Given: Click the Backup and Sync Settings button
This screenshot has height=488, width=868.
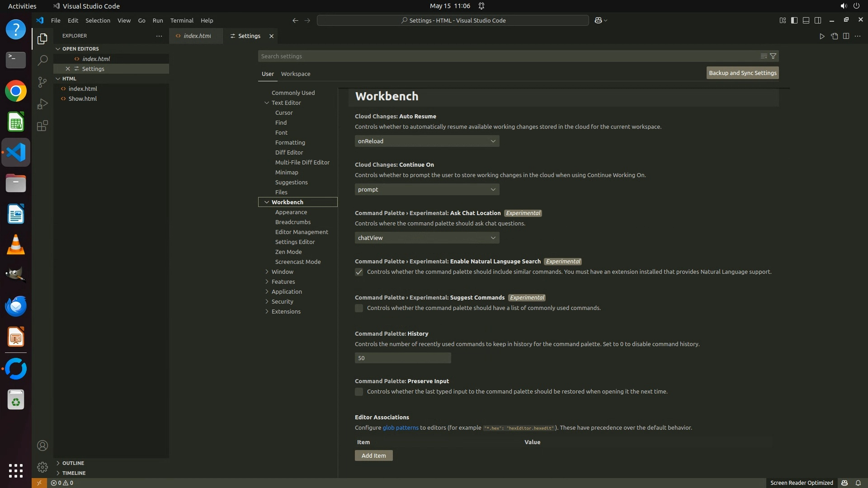Looking at the screenshot, I should pyautogui.click(x=742, y=73).
